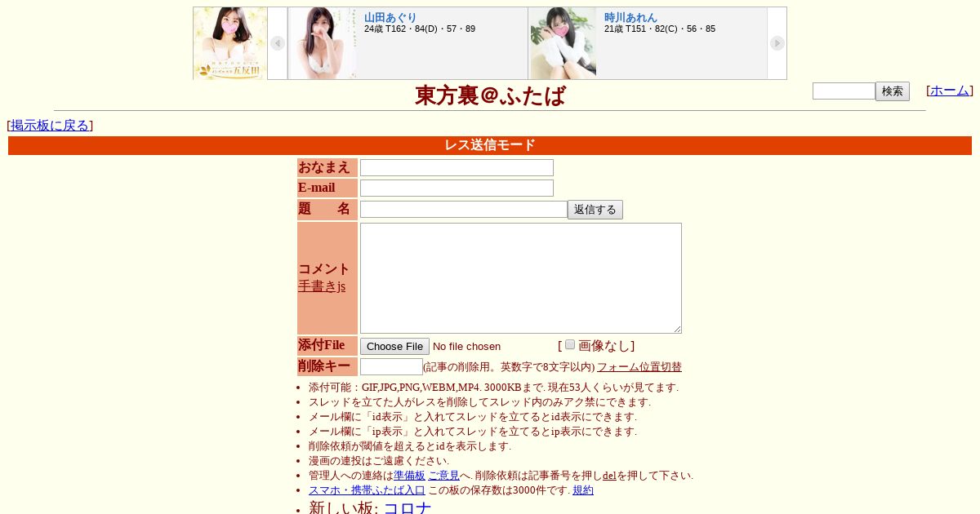
Task: Open the 五反田 shop logo thumbnail
Action: [230, 43]
